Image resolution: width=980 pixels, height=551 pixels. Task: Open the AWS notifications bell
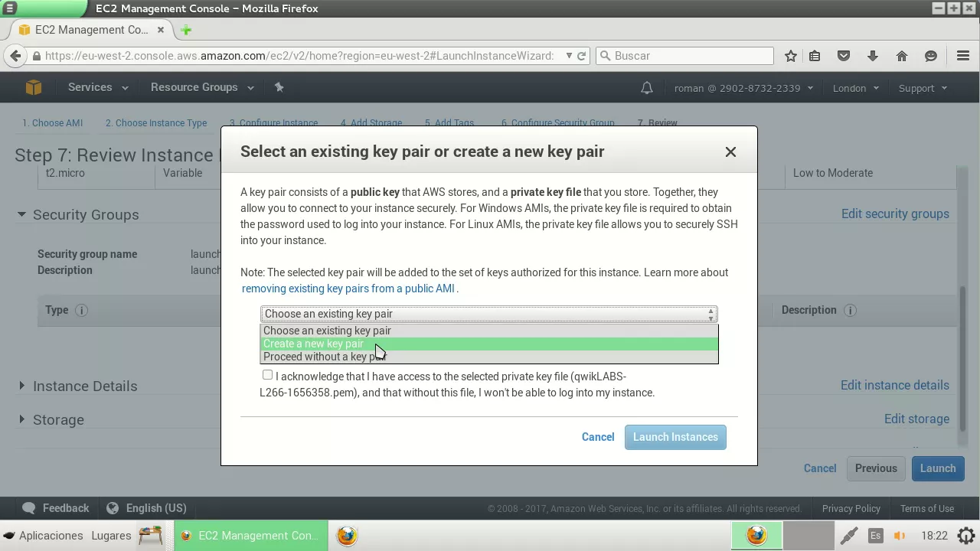pyautogui.click(x=647, y=88)
